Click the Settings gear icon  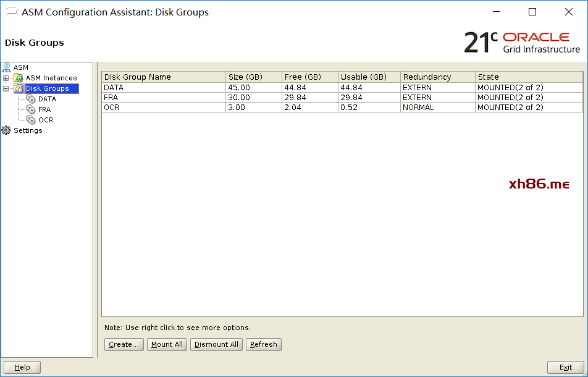[x=7, y=130]
